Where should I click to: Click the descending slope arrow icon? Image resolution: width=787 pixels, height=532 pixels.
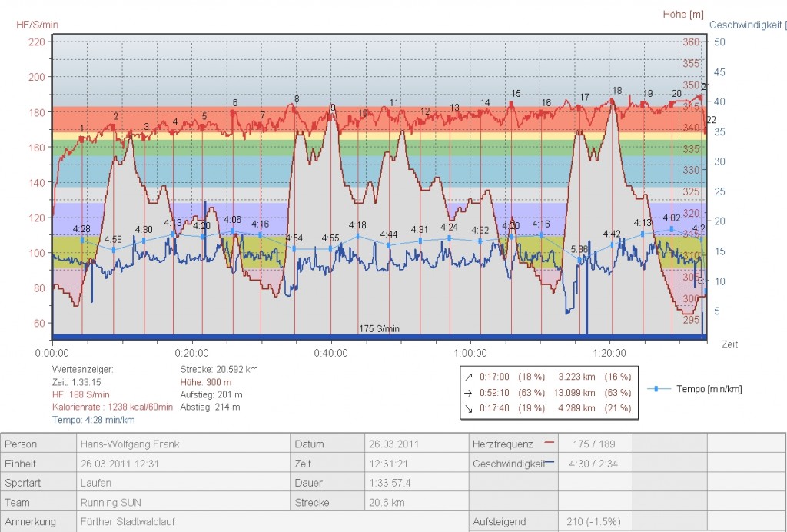[x=467, y=408]
